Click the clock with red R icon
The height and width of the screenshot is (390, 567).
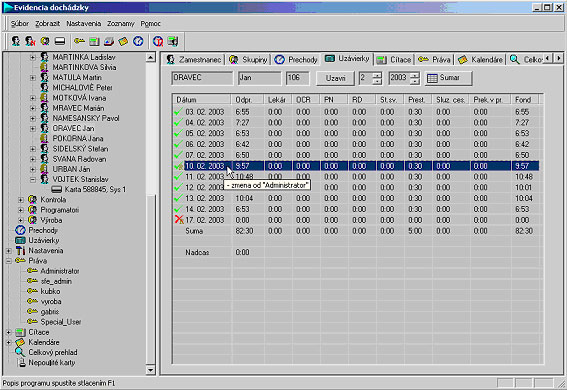point(158,41)
